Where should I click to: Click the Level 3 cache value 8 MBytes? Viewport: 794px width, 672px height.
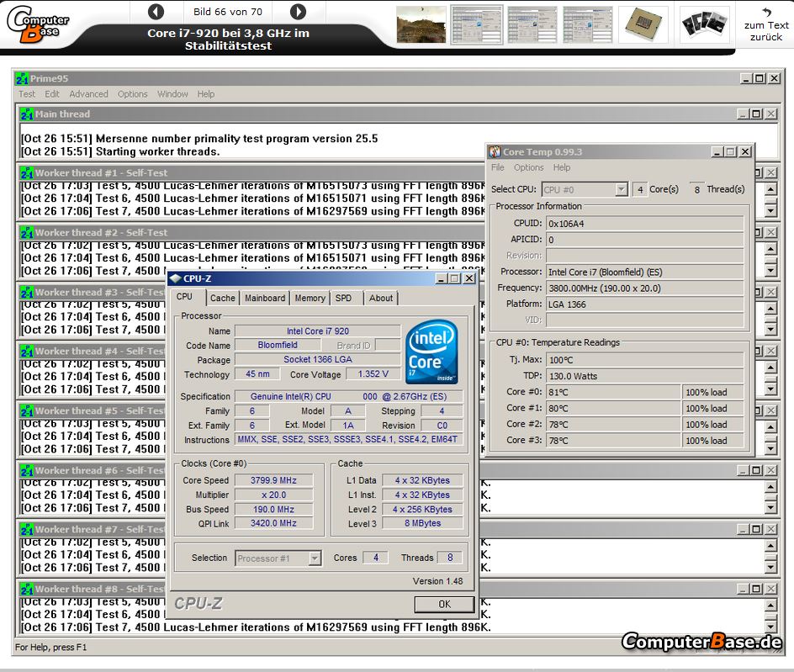422,523
